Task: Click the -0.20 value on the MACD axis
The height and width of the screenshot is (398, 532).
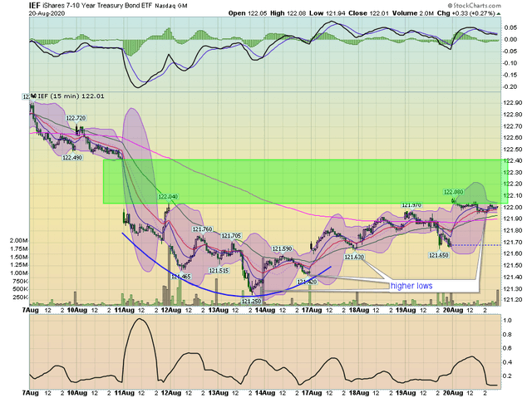Action: pyautogui.click(x=510, y=86)
